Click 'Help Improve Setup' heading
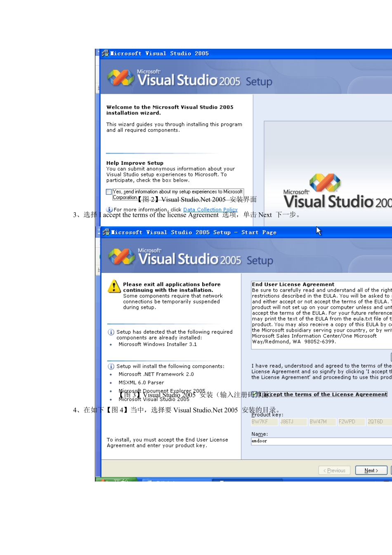 point(135,163)
